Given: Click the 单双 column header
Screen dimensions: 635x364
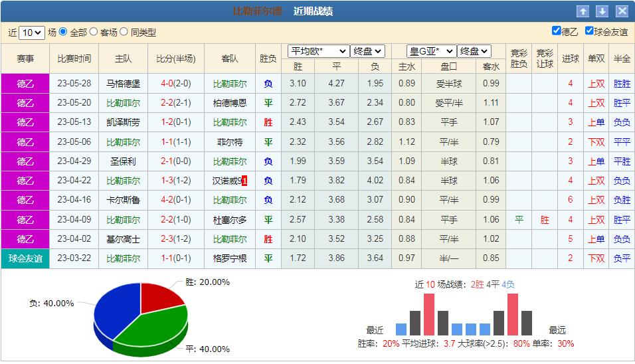Looking at the screenshot, I should coord(596,58).
